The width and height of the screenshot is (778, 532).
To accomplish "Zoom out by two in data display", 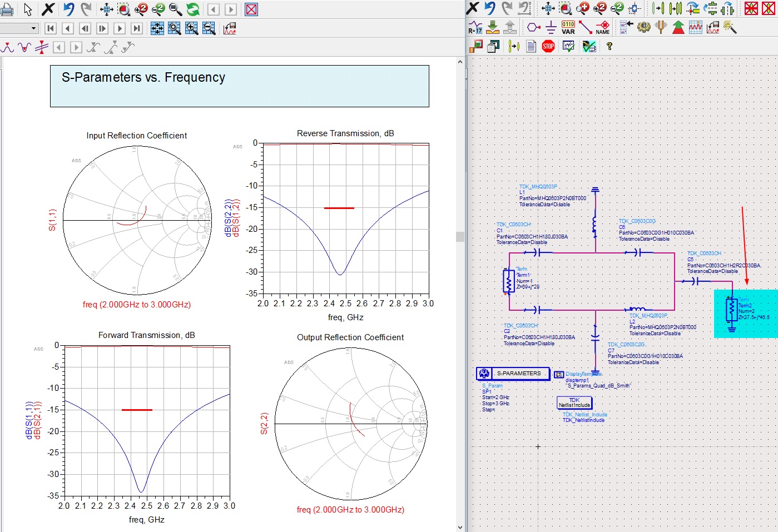I will pos(158,9).
